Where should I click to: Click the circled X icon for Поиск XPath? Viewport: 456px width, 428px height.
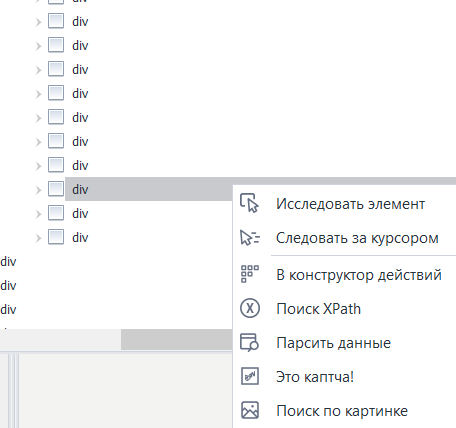point(250,308)
